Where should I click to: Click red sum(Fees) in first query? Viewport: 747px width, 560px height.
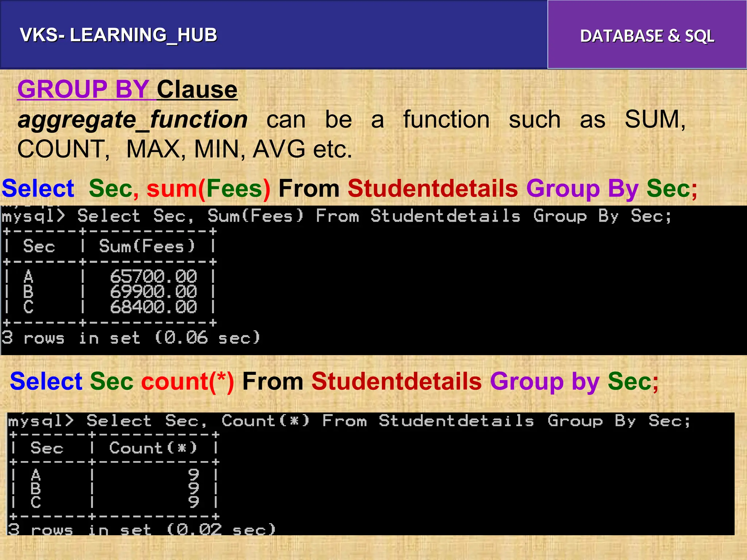tap(209, 188)
